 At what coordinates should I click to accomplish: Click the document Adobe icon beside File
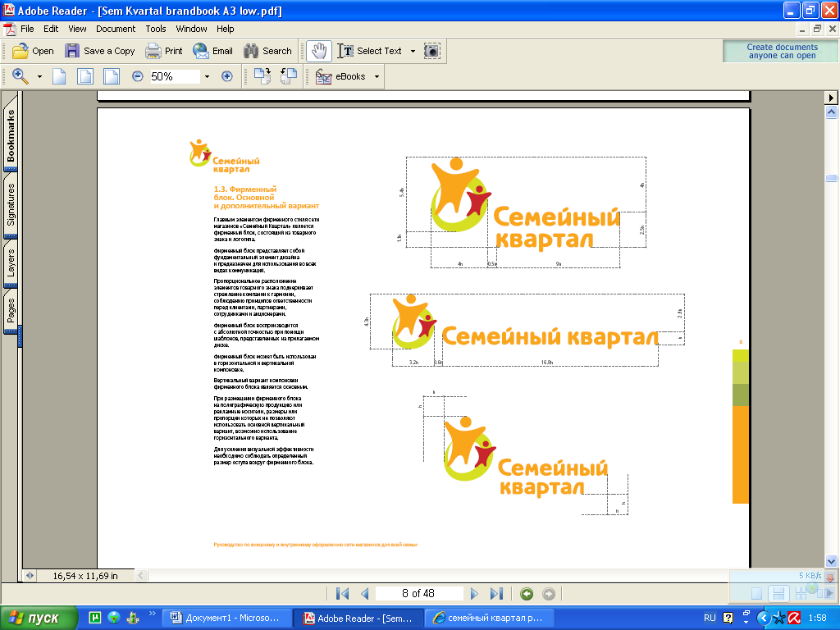(10, 29)
